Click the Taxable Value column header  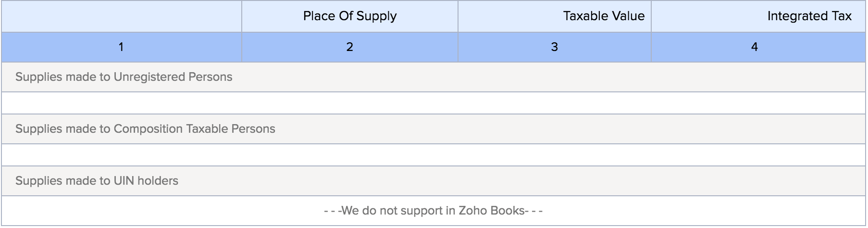coord(554,16)
